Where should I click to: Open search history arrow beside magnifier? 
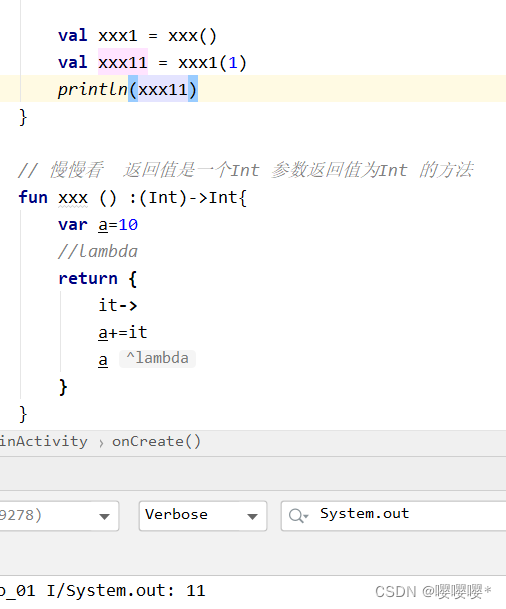pos(306,517)
